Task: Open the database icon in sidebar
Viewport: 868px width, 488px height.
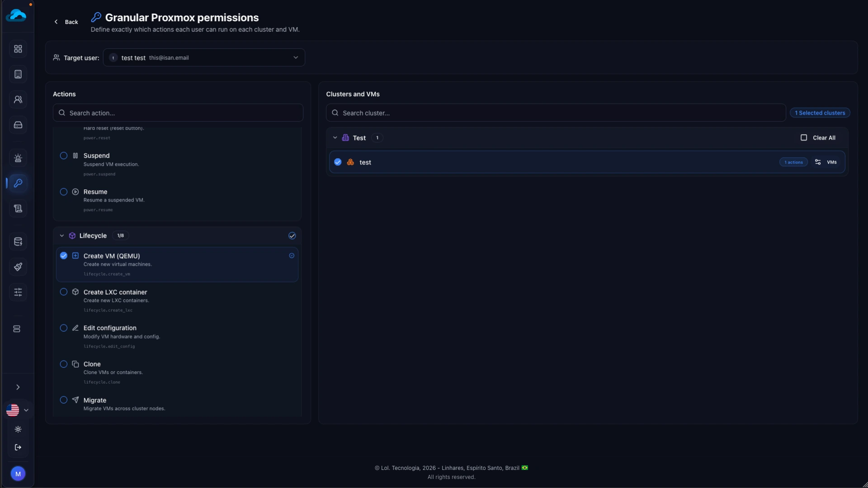Action: click(x=18, y=242)
